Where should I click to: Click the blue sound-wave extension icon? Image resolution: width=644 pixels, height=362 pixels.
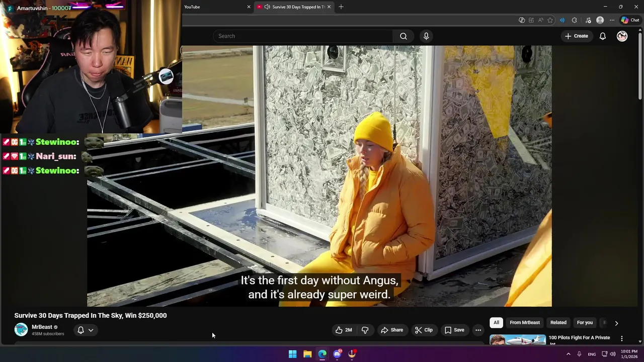point(562,20)
